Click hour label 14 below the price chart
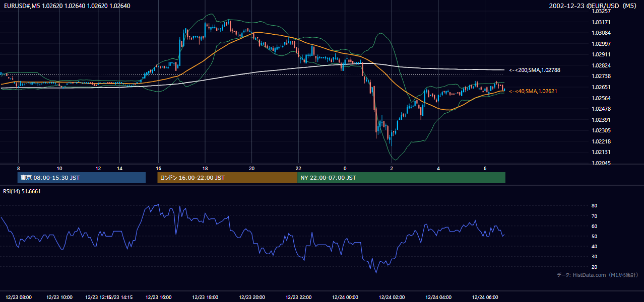Image resolution: width=644 pixels, height=302 pixels. [119, 168]
